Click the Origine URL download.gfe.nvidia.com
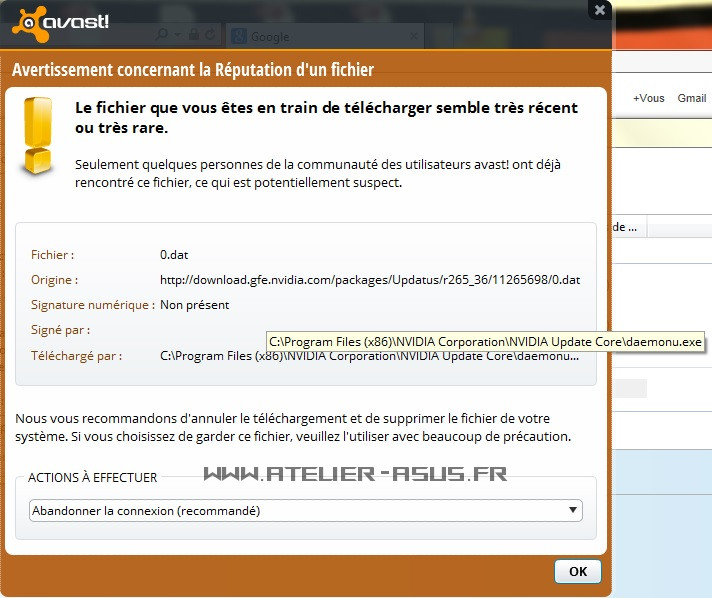The image size is (712, 598). click(370, 280)
